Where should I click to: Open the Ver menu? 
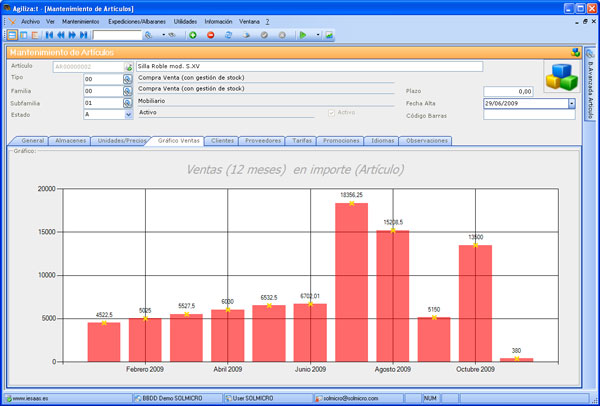50,22
